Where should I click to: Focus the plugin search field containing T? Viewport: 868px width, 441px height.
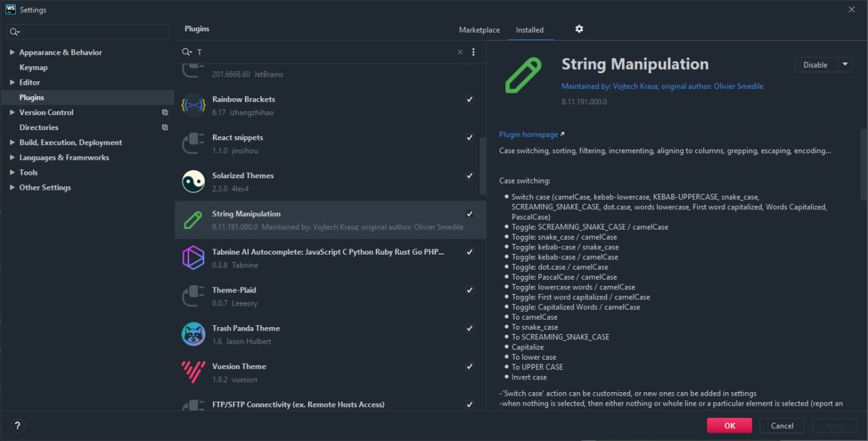(x=324, y=52)
